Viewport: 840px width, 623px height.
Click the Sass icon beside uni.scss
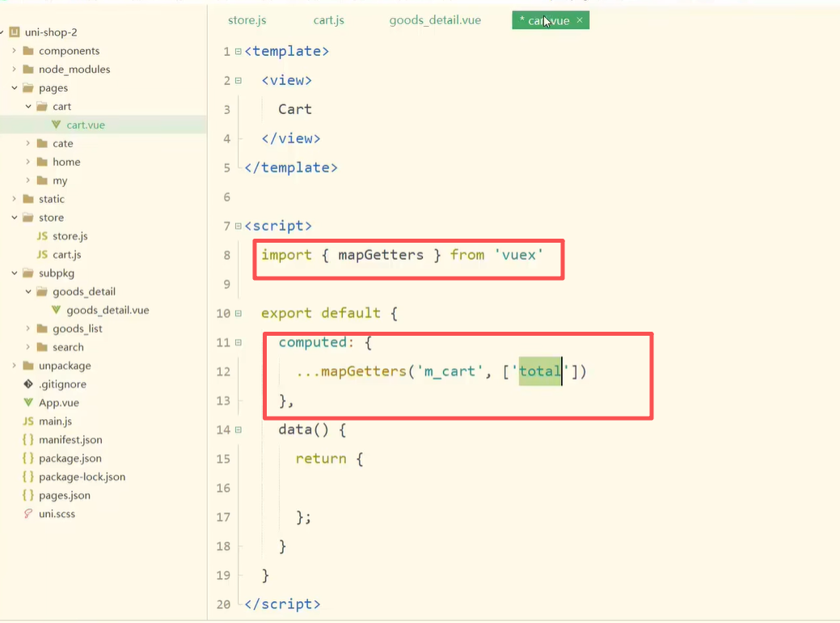[28, 514]
